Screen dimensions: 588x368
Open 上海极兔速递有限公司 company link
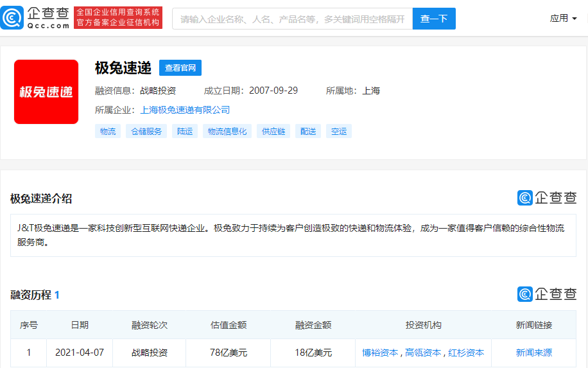click(x=185, y=110)
